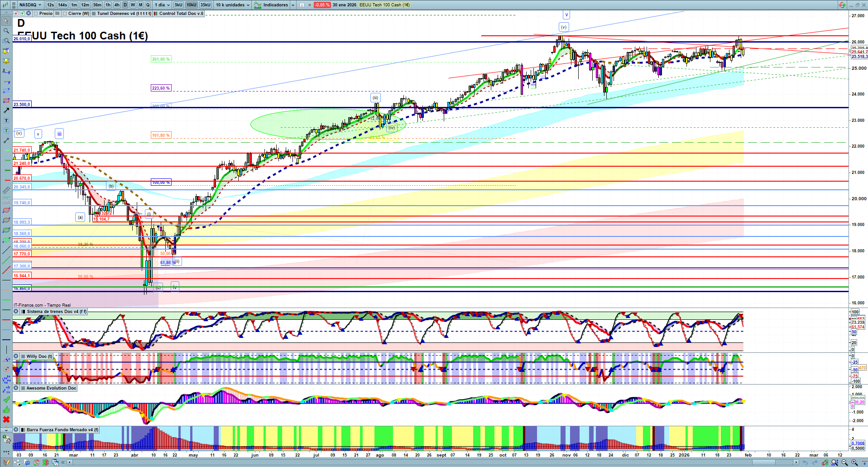The width and height of the screenshot is (868, 467).
Task: Set history to 35kU units
Action: click(x=206, y=5)
